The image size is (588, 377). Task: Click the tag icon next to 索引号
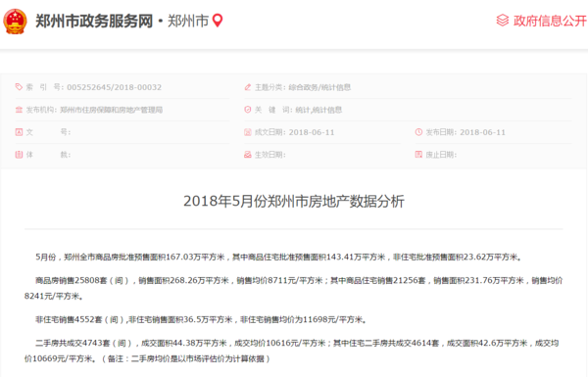[x=19, y=87]
